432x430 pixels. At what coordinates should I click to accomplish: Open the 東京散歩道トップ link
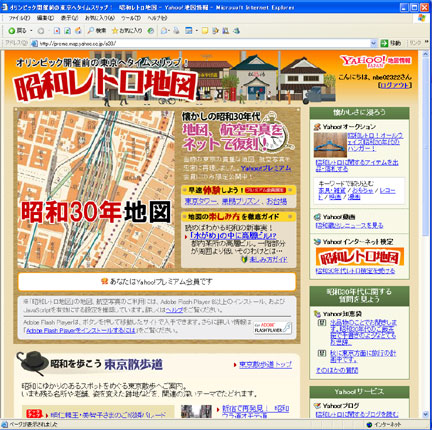tap(265, 364)
